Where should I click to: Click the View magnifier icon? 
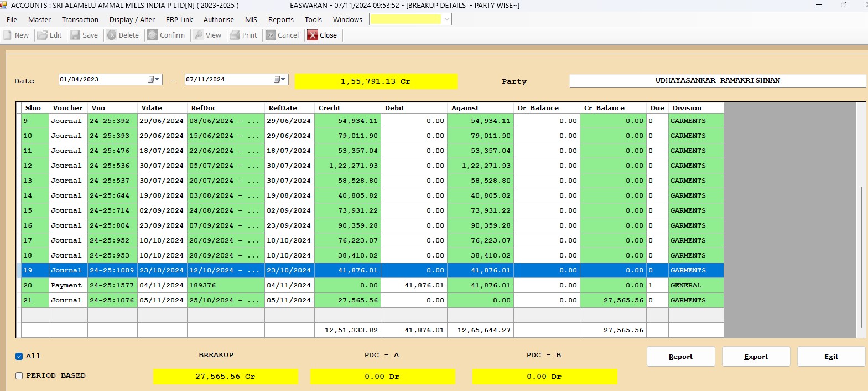tap(199, 35)
